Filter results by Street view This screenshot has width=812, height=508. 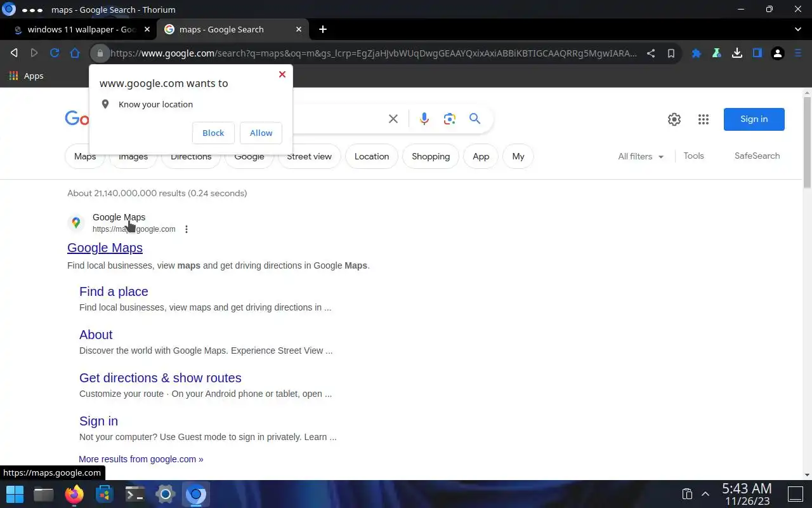(x=309, y=156)
